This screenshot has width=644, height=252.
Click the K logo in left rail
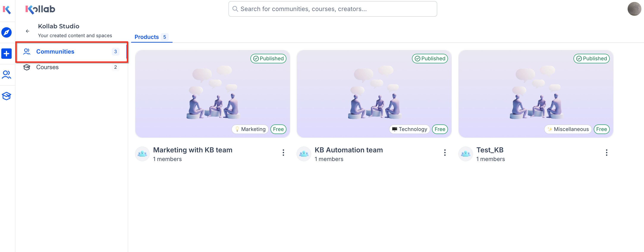7,10
